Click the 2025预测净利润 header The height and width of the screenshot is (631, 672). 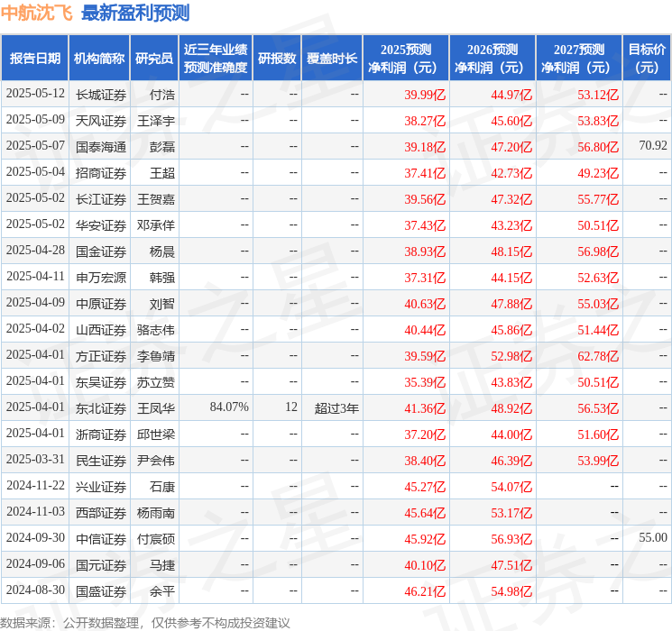pos(406,59)
